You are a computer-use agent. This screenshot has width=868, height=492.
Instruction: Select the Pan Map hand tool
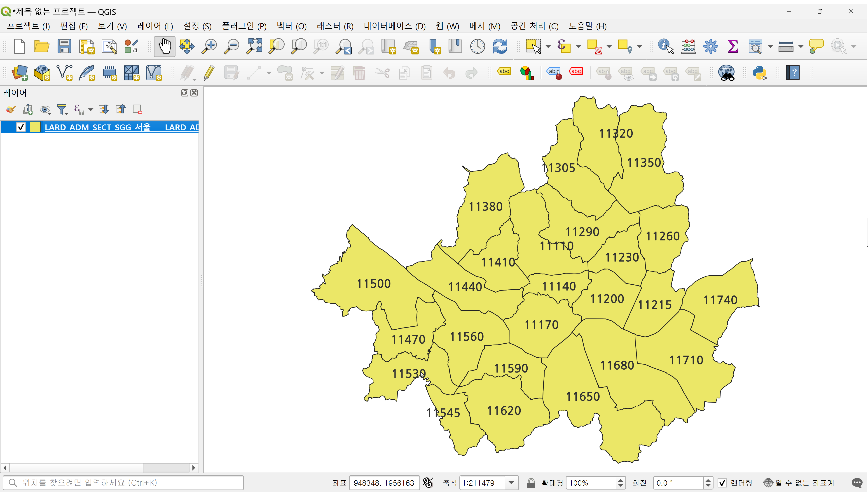tap(165, 46)
